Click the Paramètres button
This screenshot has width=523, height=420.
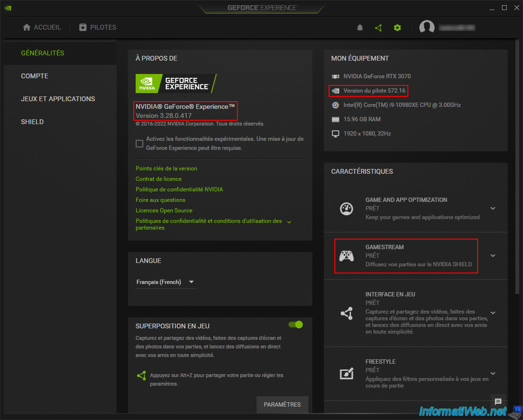(x=282, y=404)
